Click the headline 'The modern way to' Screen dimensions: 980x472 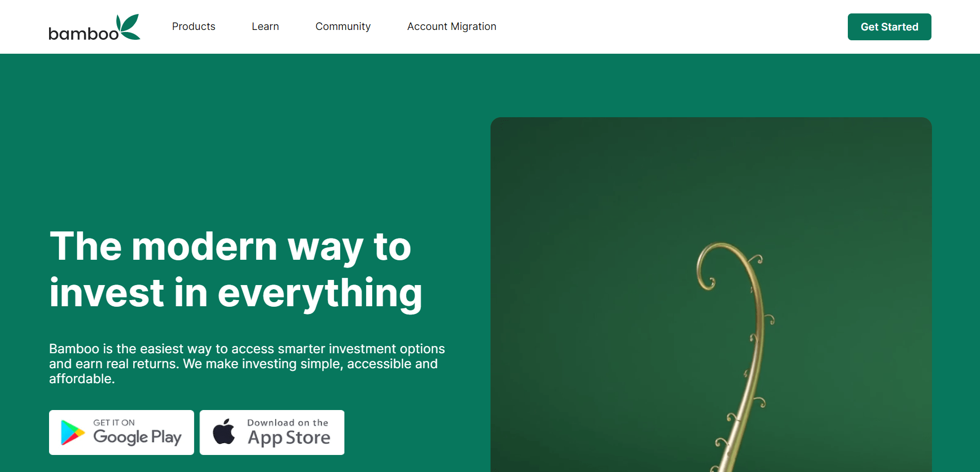[x=230, y=246]
